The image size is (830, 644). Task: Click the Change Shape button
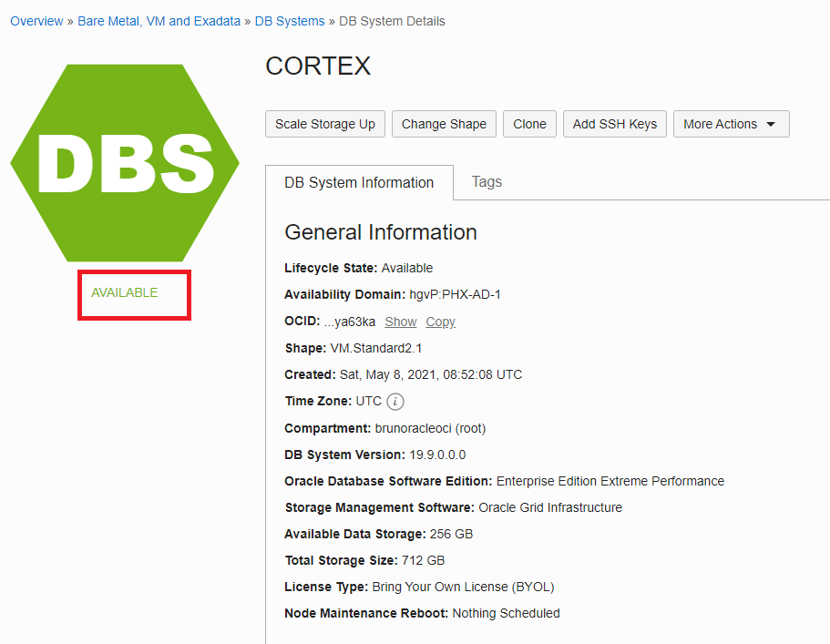pyautogui.click(x=444, y=124)
